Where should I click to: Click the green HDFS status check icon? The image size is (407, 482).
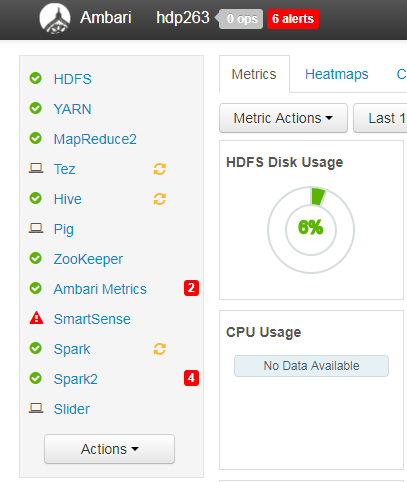36,78
